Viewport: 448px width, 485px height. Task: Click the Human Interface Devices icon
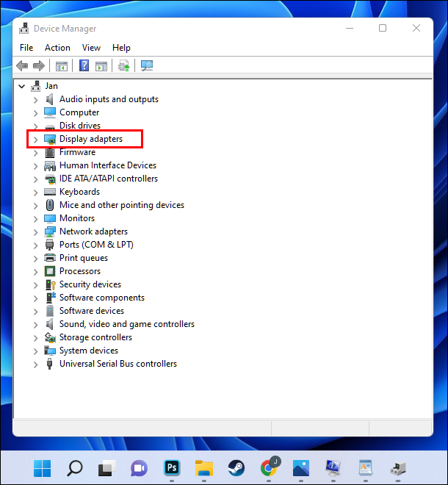point(50,165)
